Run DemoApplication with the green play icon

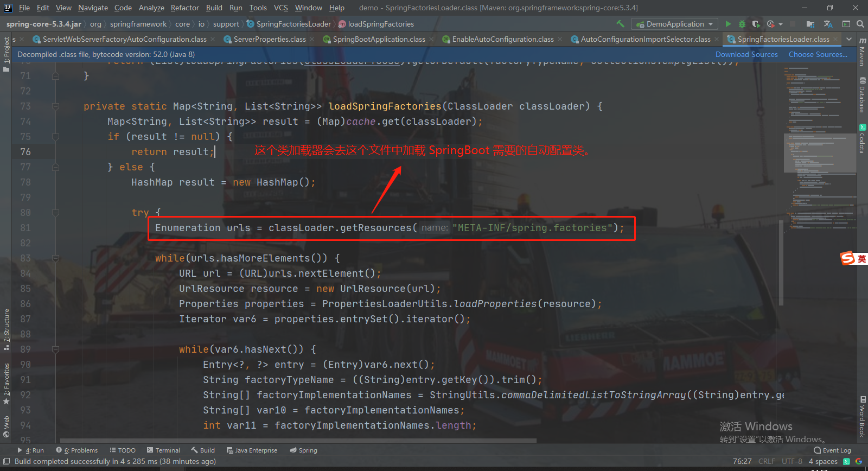pos(728,24)
